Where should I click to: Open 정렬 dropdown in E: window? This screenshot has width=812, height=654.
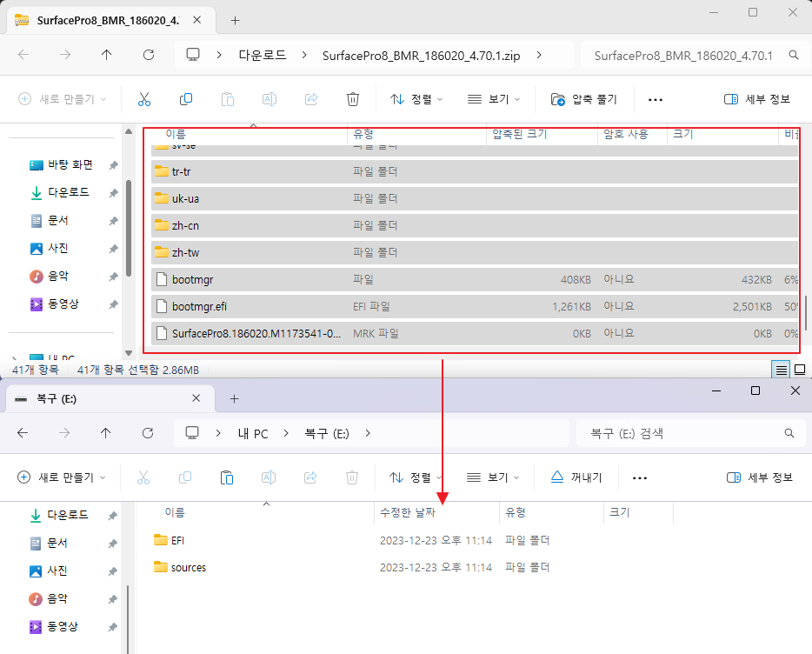[x=416, y=477]
